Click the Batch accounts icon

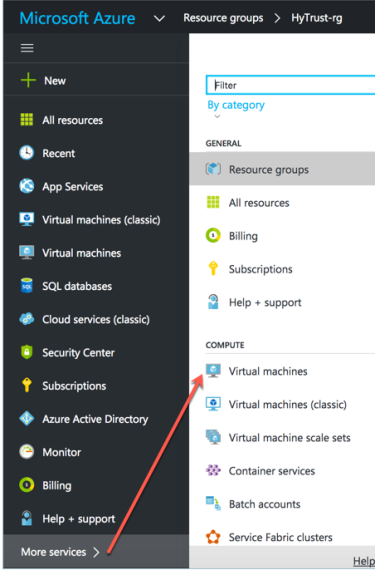click(x=213, y=503)
